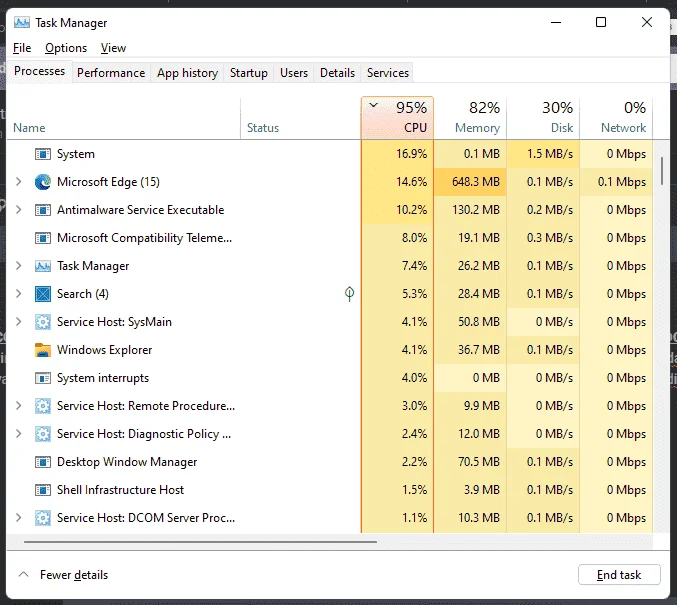677x605 pixels.
Task: Click the 130.2 MB memory cell
Action: 470,210
